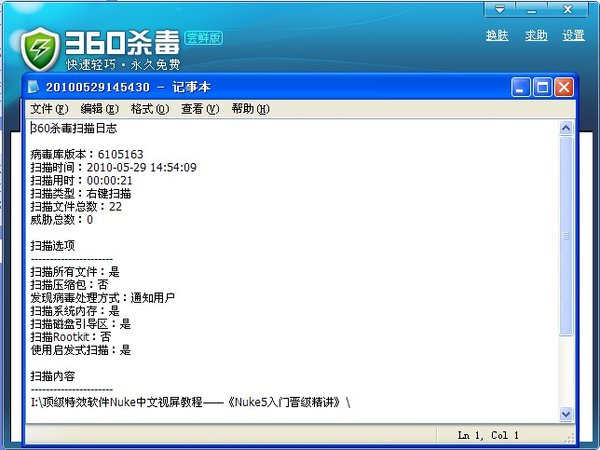Click the line 扫描磁盘引导区：是
The height and width of the screenshot is (450, 600).
[81, 324]
